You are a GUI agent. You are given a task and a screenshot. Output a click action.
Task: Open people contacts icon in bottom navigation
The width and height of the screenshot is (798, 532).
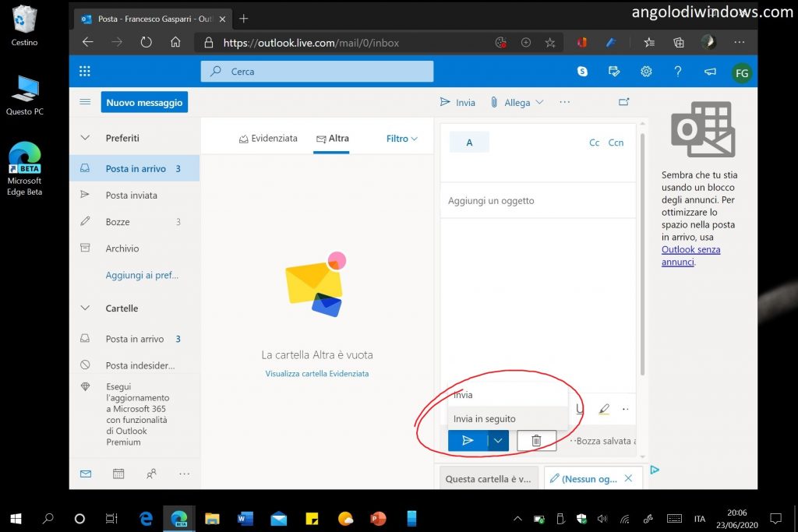(151, 473)
